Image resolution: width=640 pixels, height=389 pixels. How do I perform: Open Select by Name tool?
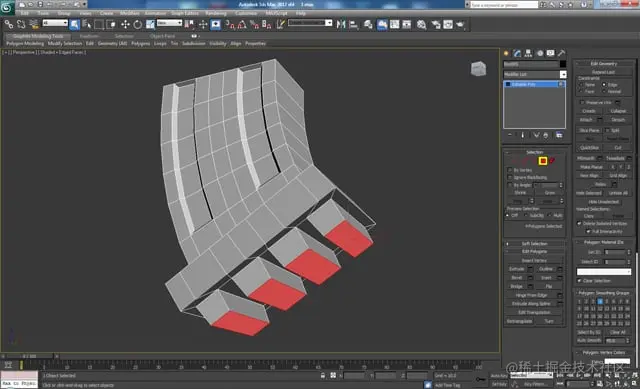pos(87,24)
